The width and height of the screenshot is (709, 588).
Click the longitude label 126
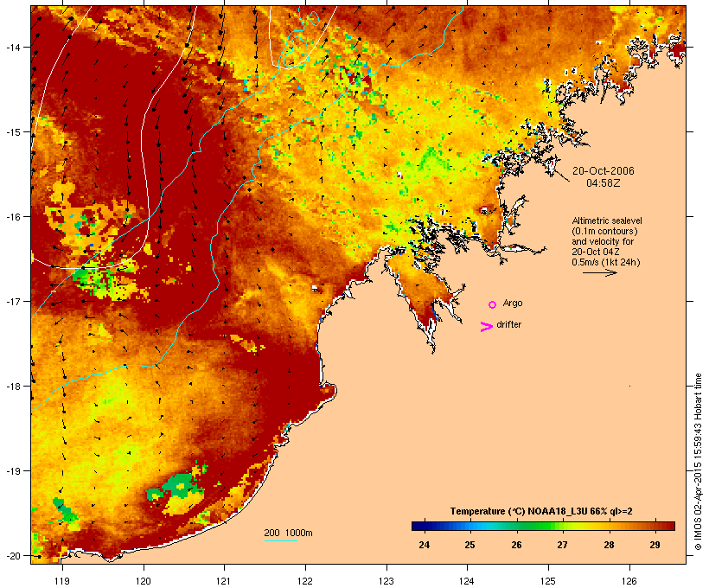coord(629,581)
